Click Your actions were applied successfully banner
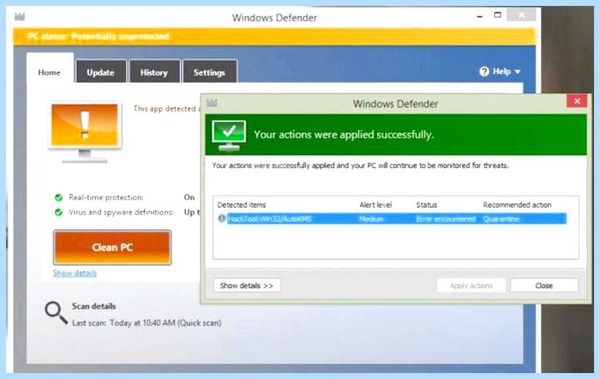Screen dimensions: 600x379 point(396,135)
